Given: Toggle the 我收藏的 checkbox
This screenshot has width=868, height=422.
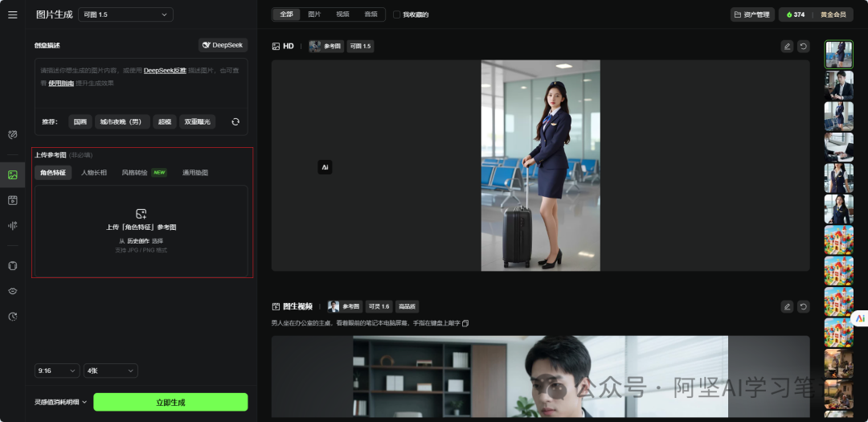Looking at the screenshot, I should [396, 15].
